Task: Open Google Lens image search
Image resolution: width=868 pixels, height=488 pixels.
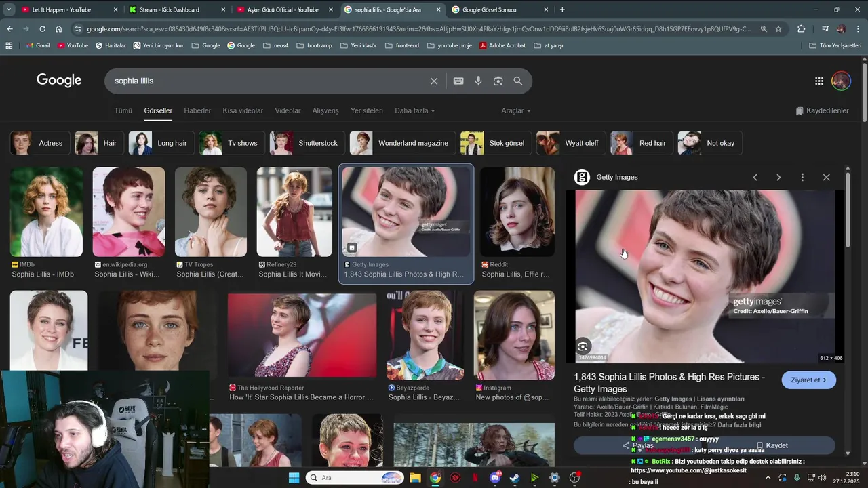Action: click(x=498, y=81)
